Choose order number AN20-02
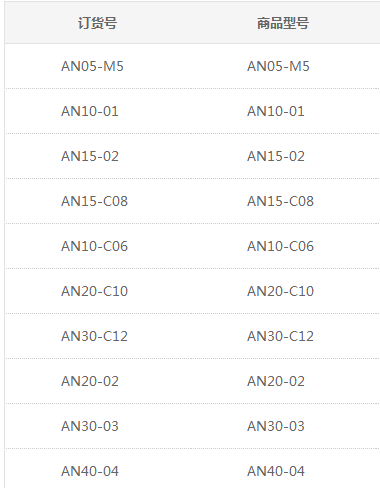 point(90,381)
